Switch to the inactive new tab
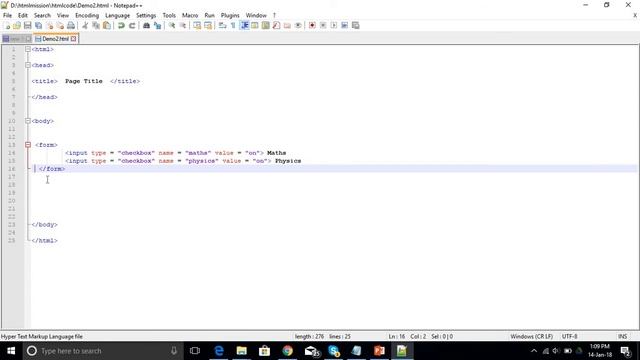Screen dimensions: 640x360 coord(16,39)
